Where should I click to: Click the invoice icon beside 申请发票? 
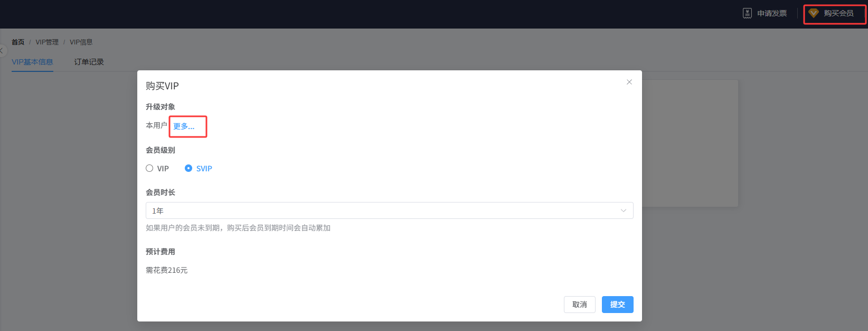point(747,13)
